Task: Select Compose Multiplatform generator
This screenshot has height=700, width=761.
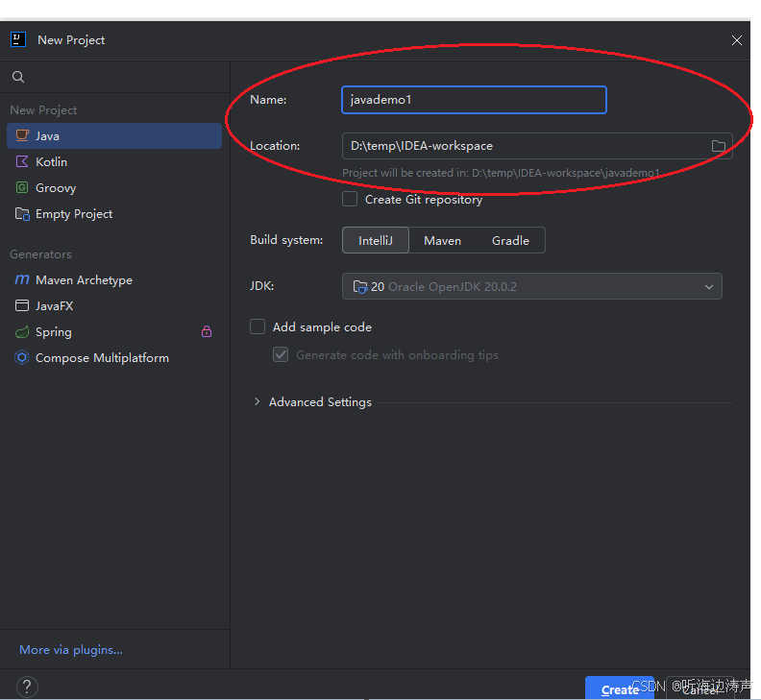Action: click(x=114, y=357)
